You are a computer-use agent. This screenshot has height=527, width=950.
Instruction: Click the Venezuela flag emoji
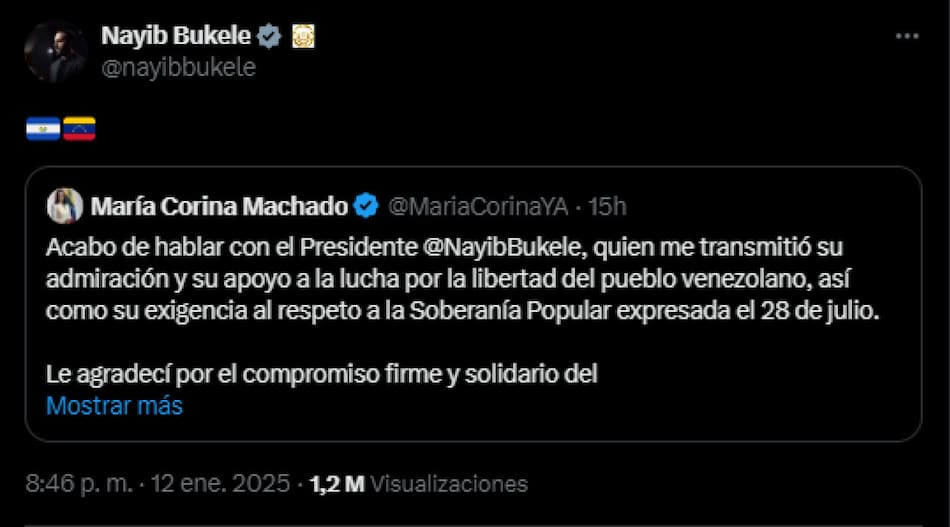[x=79, y=128]
